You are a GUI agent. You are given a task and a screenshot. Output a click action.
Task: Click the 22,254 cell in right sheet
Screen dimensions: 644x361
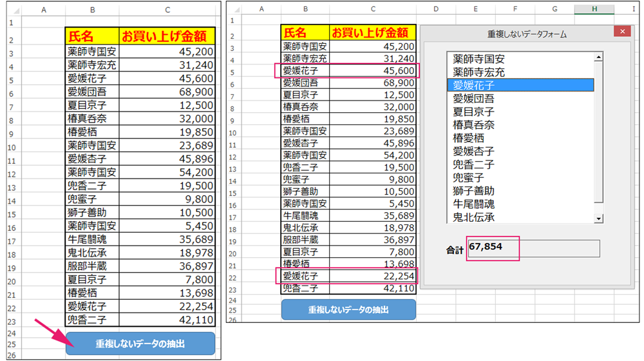(372, 277)
